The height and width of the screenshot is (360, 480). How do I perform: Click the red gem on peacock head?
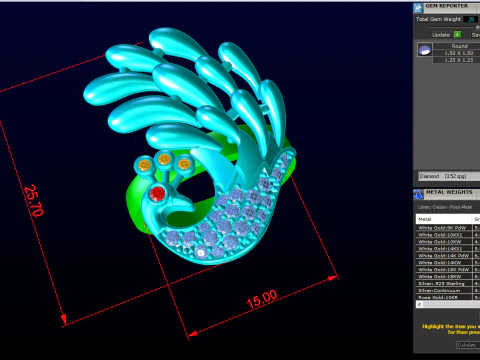[x=157, y=194]
